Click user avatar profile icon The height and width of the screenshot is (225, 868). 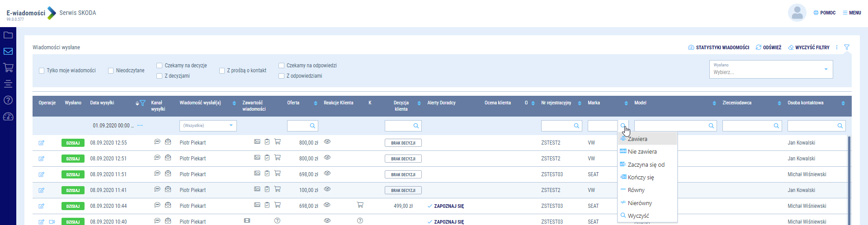(x=797, y=13)
